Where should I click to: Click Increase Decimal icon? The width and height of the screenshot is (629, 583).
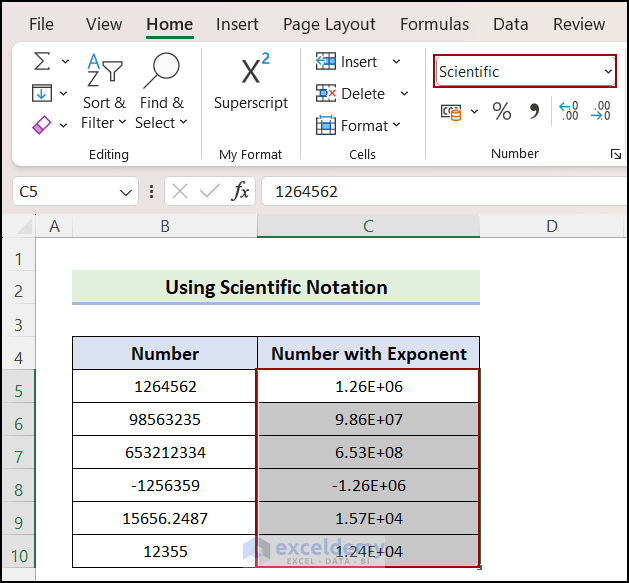coord(569,111)
